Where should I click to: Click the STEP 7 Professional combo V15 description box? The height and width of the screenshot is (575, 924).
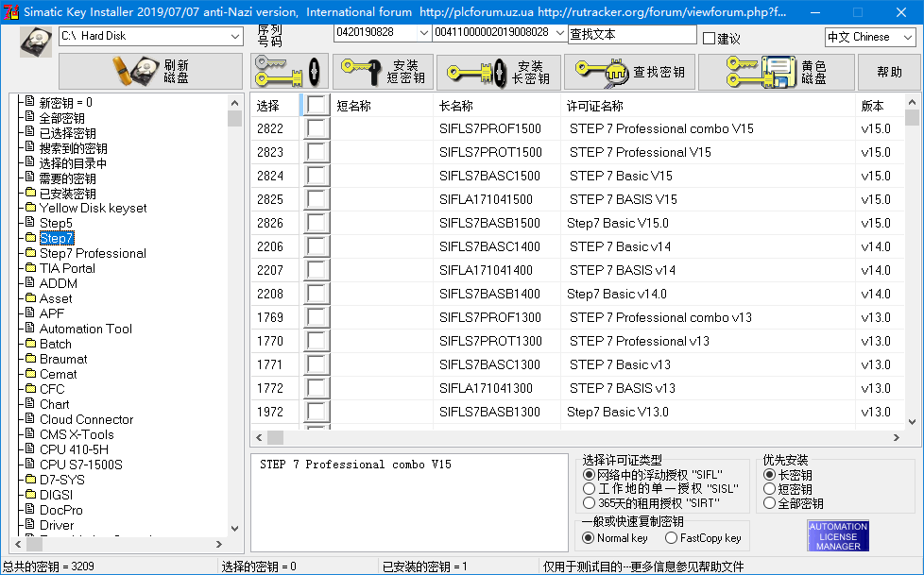click(x=409, y=502)
